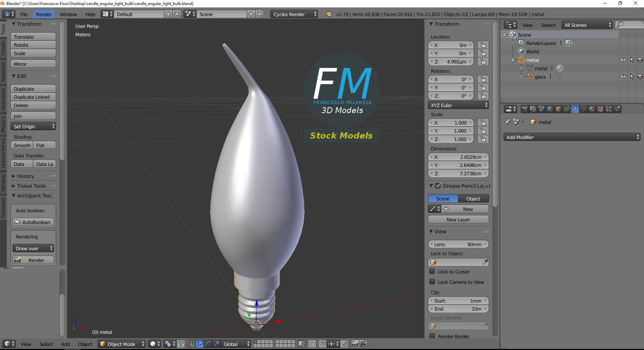Click the material icon beside metal mesh in outliner
Screen dimensions: 644x350
pyautogui.click(x=560, y=68)
